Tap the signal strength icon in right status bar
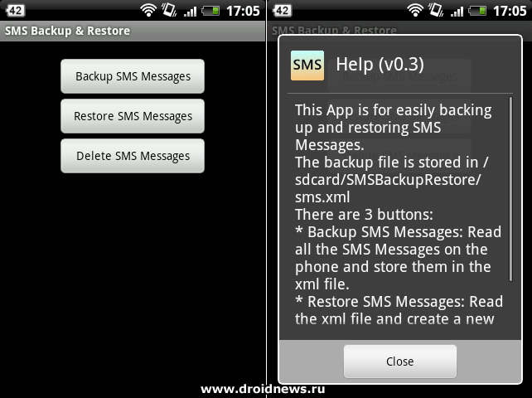This screenshot has height=398, width=532. click(457, 12)
